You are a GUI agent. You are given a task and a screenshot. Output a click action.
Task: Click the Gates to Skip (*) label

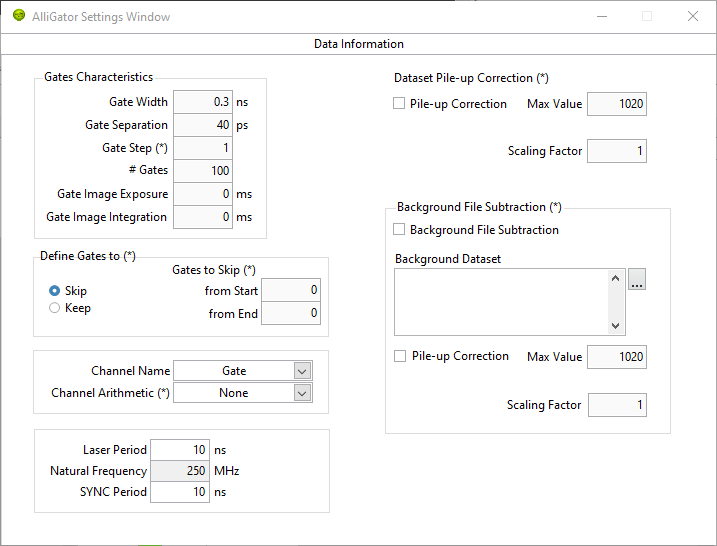(214, 270)
